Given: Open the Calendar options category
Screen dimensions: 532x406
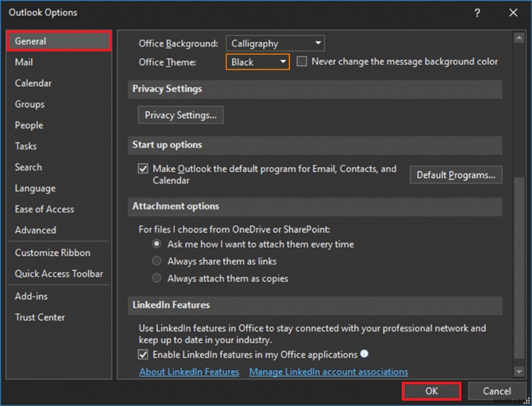Looking at the screenshot, I should point(59,83).
